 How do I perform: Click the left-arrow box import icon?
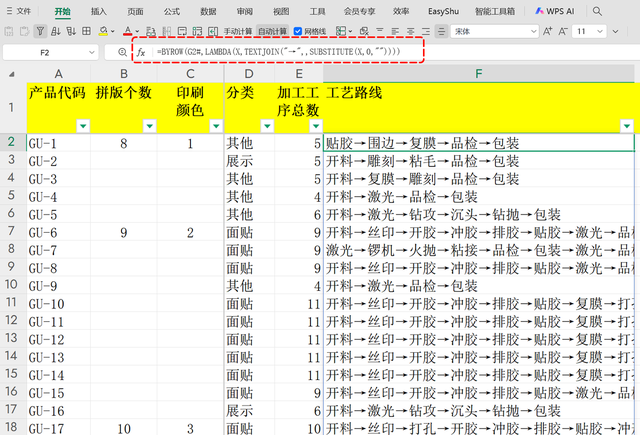(x=213, y=31)
